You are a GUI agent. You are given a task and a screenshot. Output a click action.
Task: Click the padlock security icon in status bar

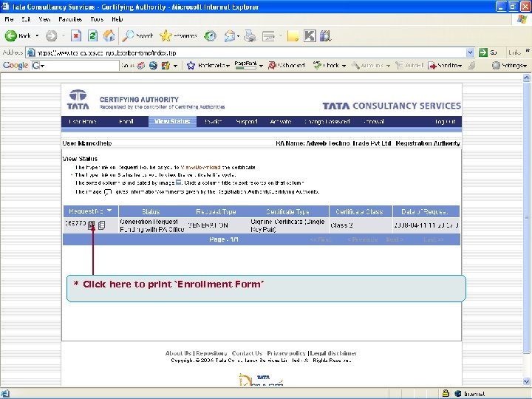coord(446,393)
